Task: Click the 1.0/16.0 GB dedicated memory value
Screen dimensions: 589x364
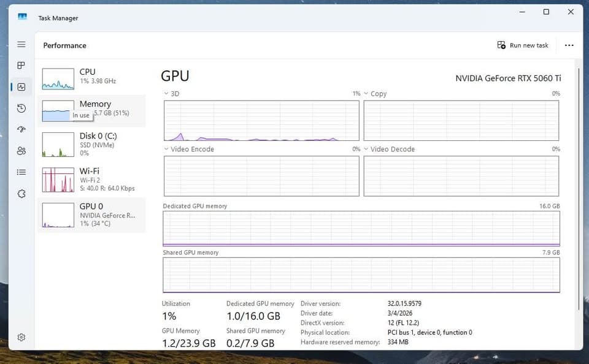Action: point(253,316)
